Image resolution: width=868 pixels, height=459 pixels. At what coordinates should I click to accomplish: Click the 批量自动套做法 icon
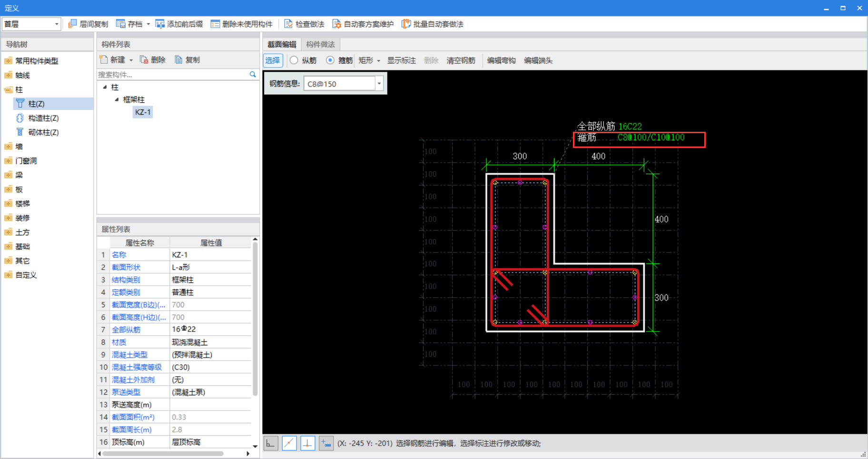(406, 24)
